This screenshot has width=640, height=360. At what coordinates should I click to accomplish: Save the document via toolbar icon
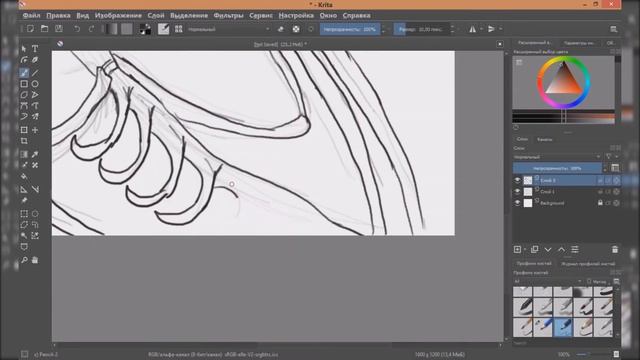(x=59, y=29)
